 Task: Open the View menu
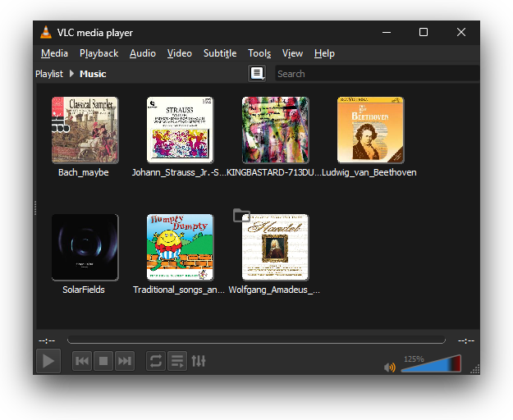[x=292, y=53]
